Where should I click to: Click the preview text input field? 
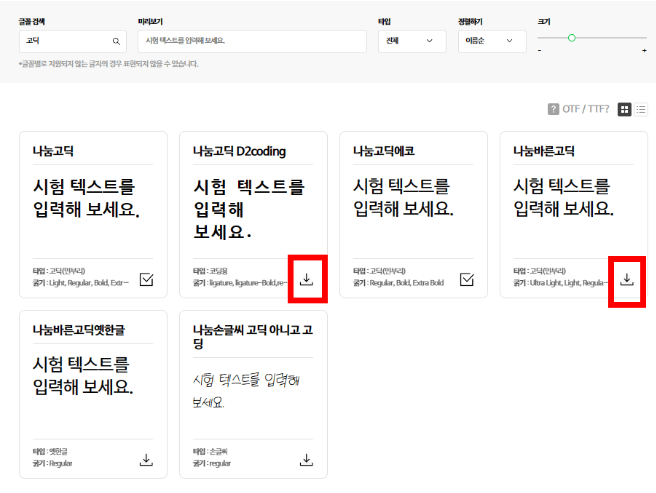(252, 41)
